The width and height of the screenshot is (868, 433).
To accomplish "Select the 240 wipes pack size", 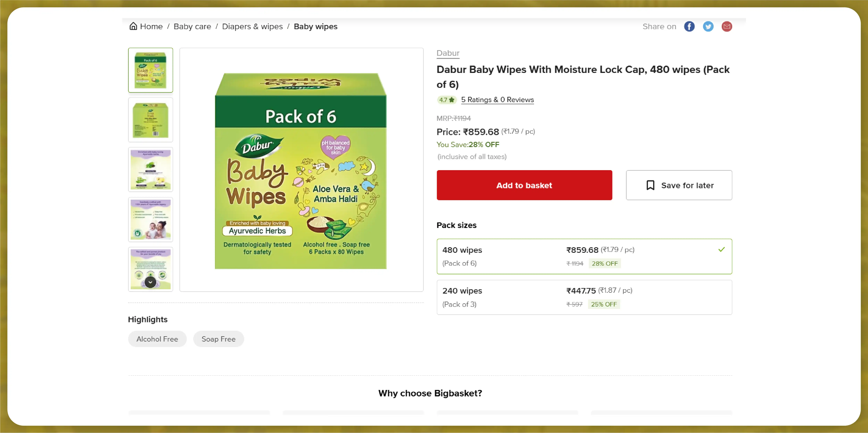I will [584, 297].
